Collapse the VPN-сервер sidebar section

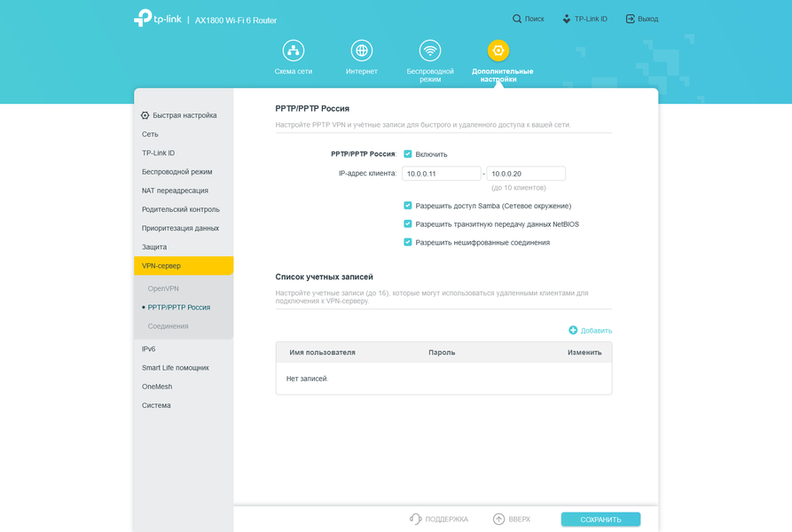coord(184,265)
